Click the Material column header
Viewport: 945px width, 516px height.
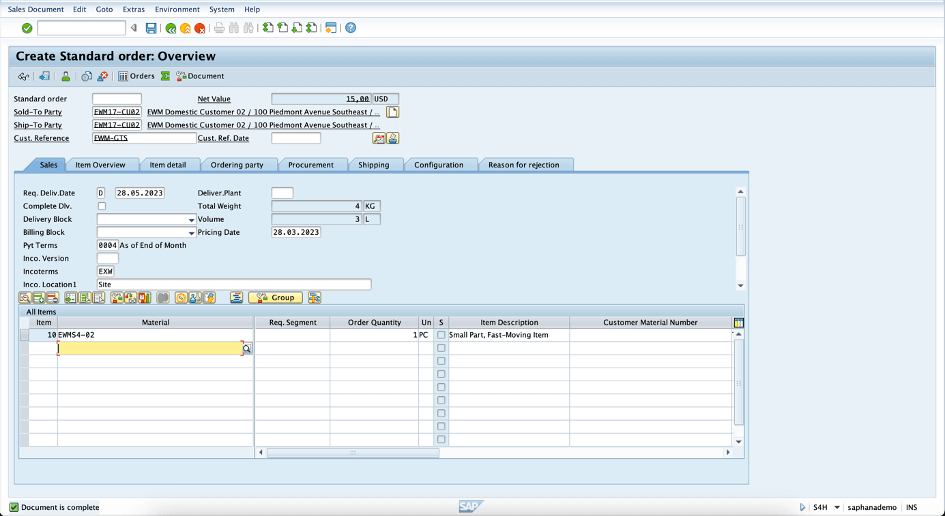155,322
